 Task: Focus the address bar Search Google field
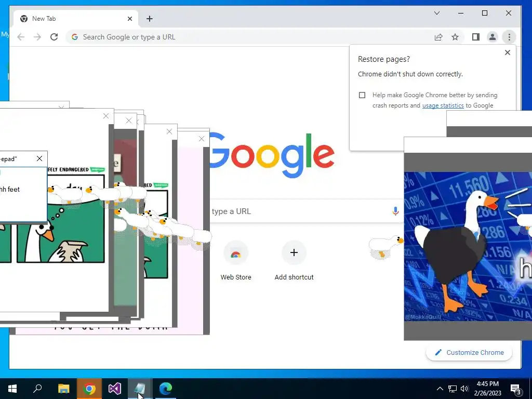pyautogui.click(x=251, y=37)
